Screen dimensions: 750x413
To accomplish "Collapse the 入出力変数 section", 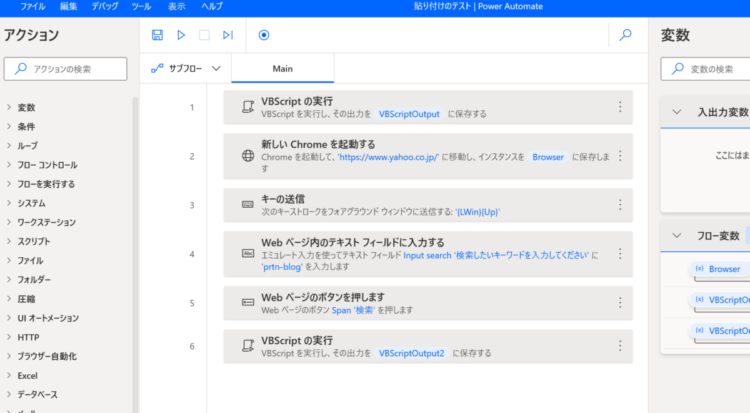I will pos(676,112).
